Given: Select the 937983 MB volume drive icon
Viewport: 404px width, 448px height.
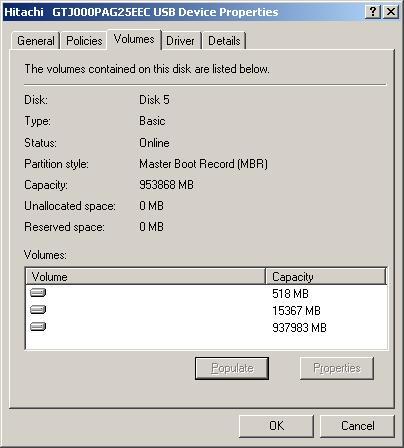Looking at the screenshot, I should click(38, 326).
